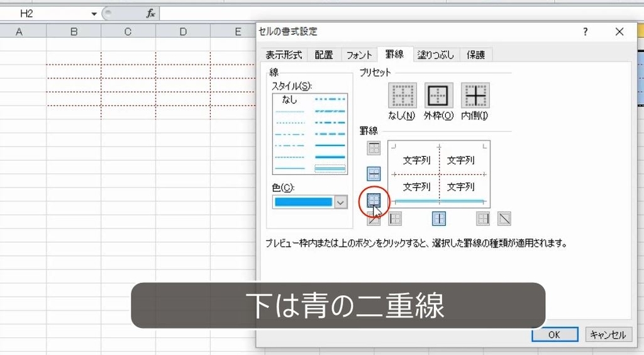Select the medium dash-dot line style

click(x=330, y=123)
